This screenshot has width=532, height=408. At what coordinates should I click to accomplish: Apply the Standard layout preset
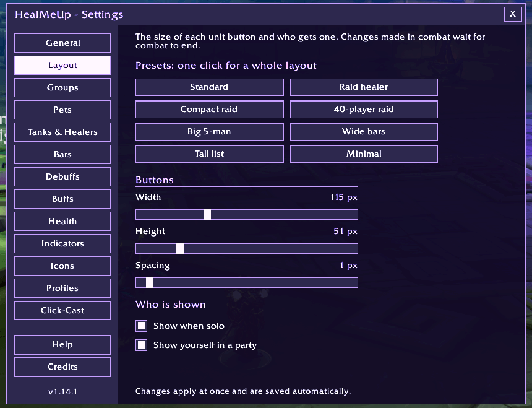pos(209,87)
